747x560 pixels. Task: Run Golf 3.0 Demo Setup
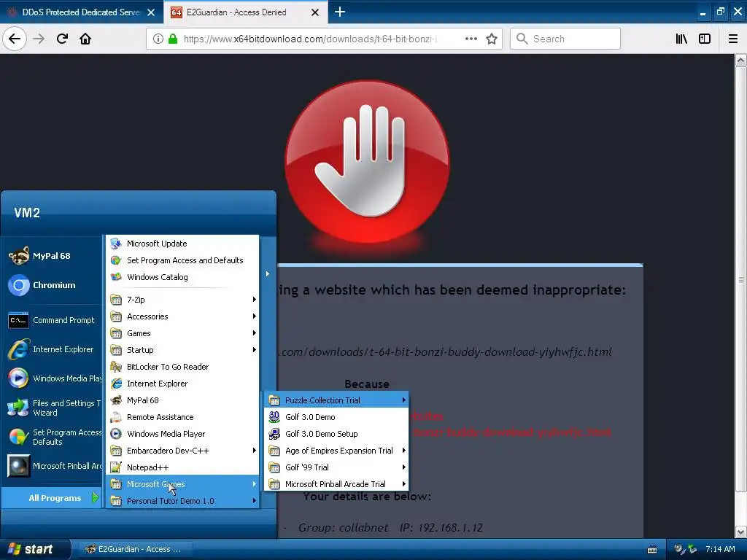pos(336,434)
